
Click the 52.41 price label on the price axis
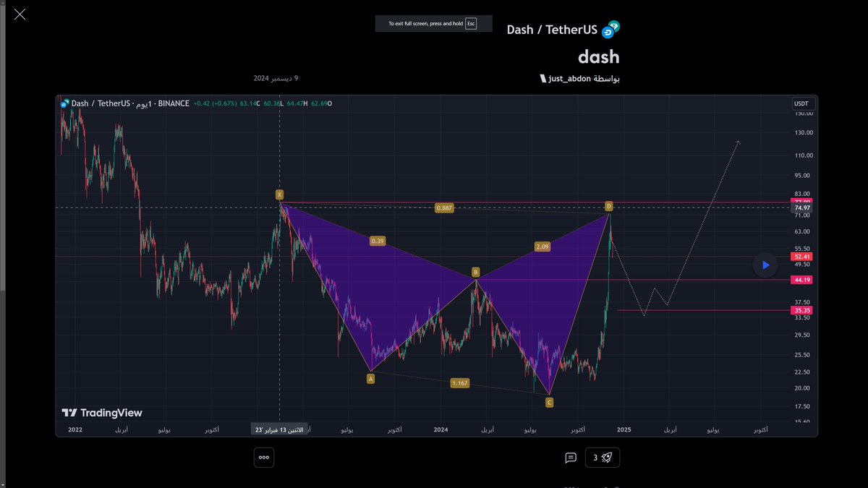point(802,256)
